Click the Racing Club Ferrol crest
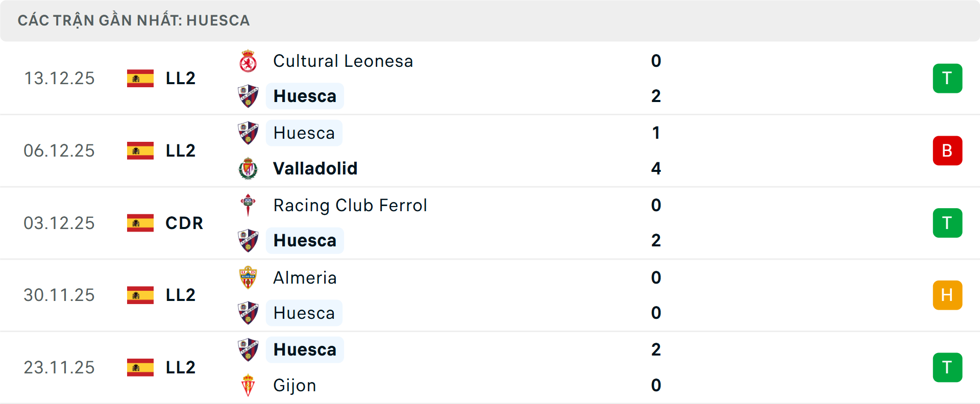The height and width of the screenshot is (404, 980). pyautogui.click(x=248, y=205)
